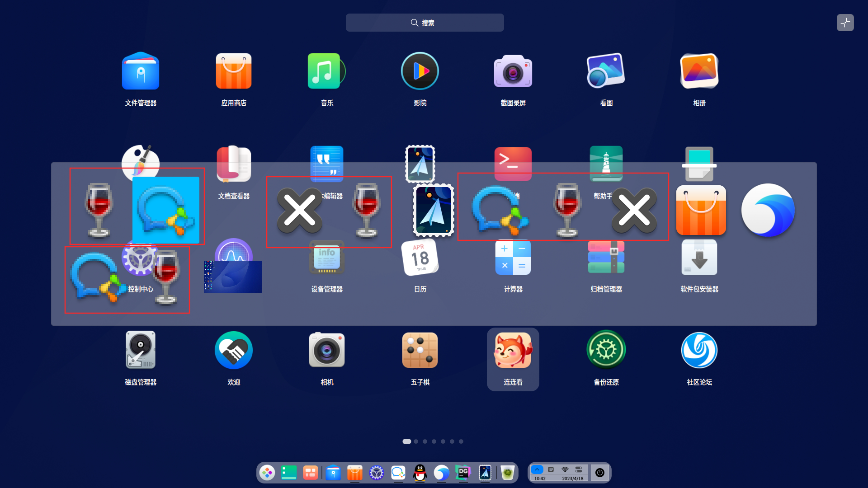Jump to the last launcher page dot
The height and width of the screenshot is (488, 868).
[461, 441]
